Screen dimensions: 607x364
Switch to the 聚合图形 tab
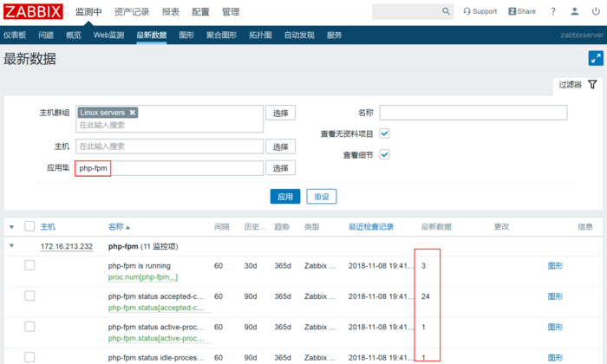coord(221,36)
